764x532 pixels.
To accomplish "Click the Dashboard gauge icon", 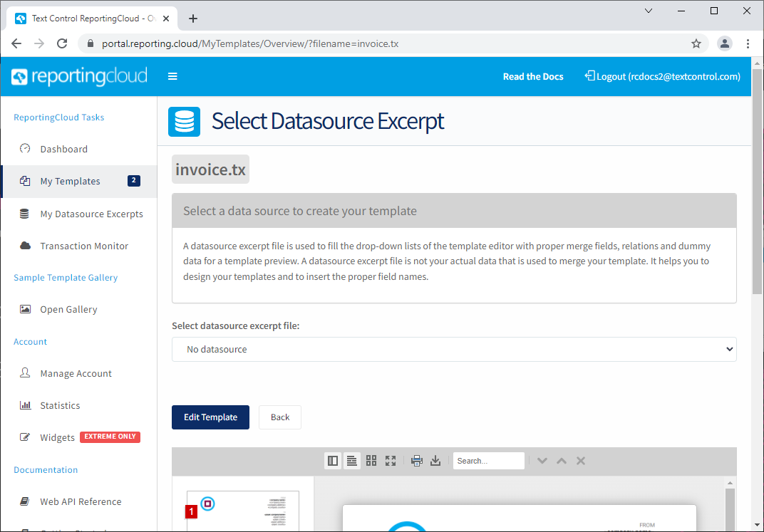I will pyautogui.click(x=25, y=148).
